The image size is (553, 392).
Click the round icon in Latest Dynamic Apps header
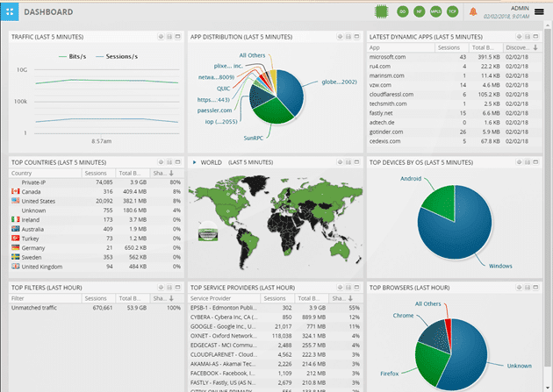(x=519, y=36)
